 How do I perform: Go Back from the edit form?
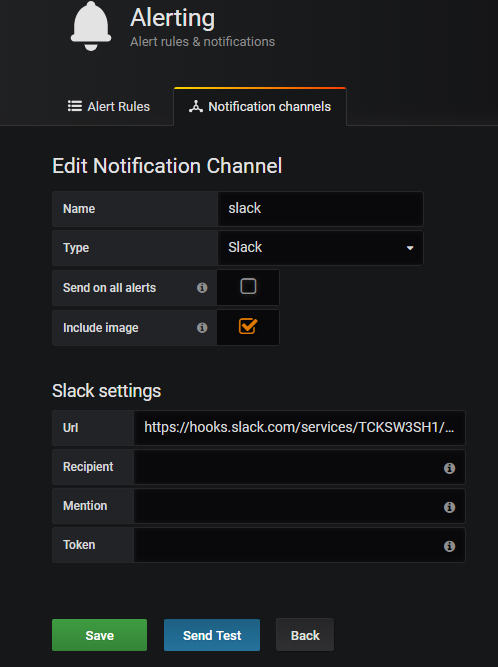pos(305,635)
